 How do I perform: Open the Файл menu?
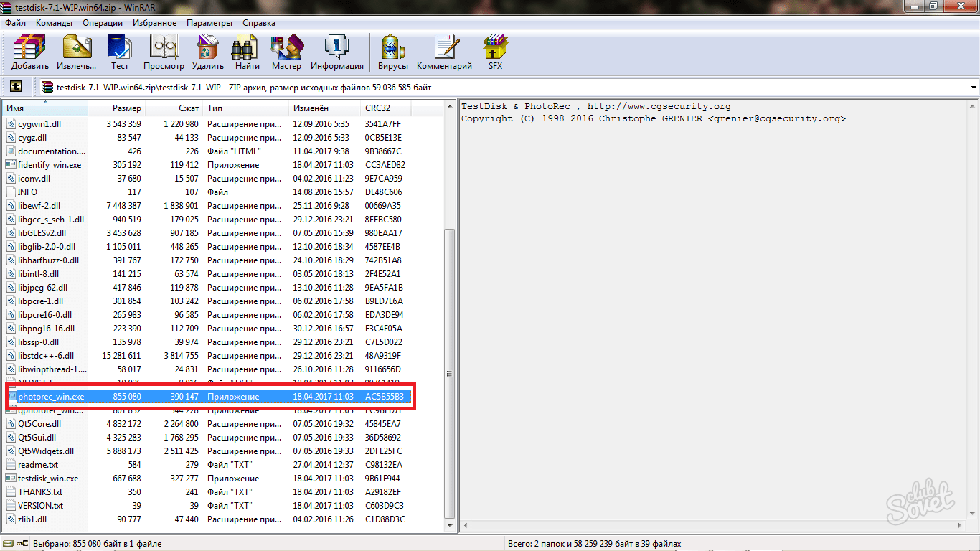tap(15, 23)
